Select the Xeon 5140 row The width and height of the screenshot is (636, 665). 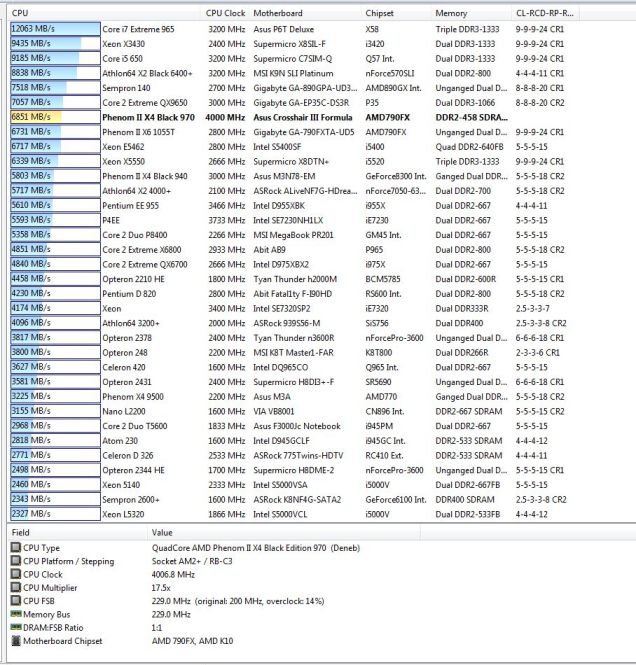[295, 485]
